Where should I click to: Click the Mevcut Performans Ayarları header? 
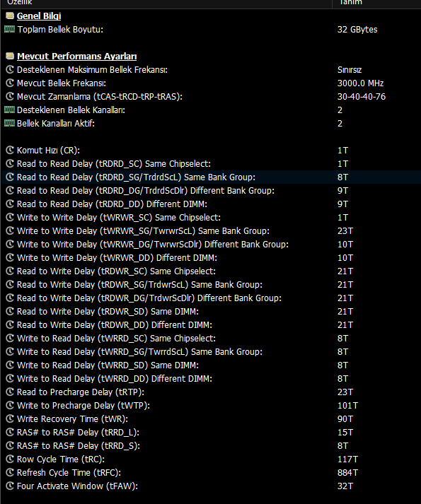point(76,57)
